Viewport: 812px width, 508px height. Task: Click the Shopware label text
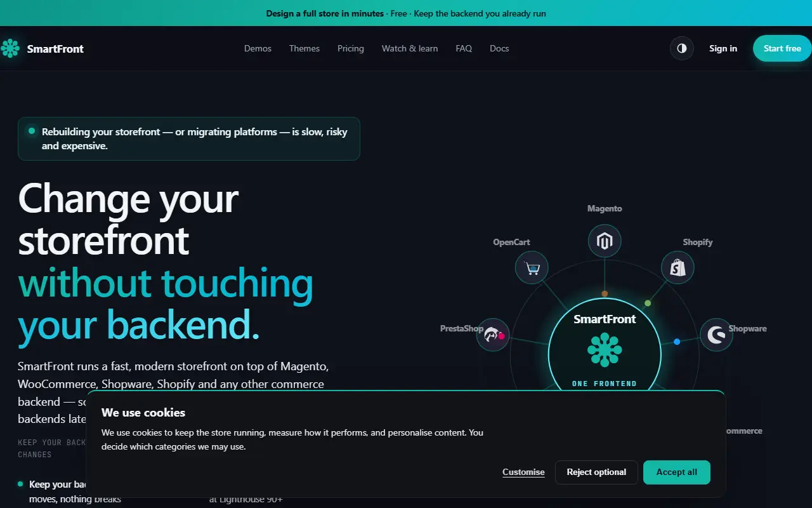pos(747,328)
